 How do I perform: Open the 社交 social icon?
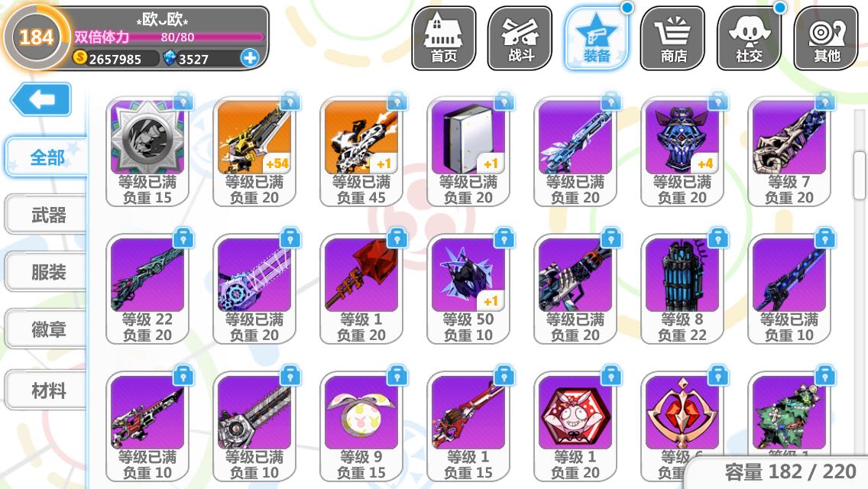tap(749, 38)
